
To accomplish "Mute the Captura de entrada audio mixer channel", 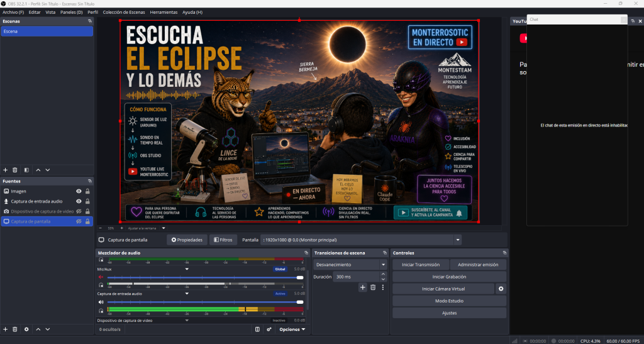I will pyautogui.click(x=101, y=302).
